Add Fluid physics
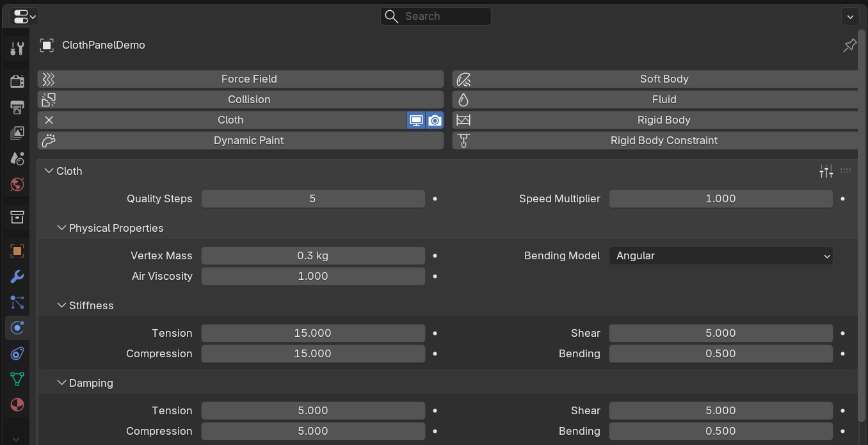Image resolution: width=868 pixels, height=445 pixels. 655,99
